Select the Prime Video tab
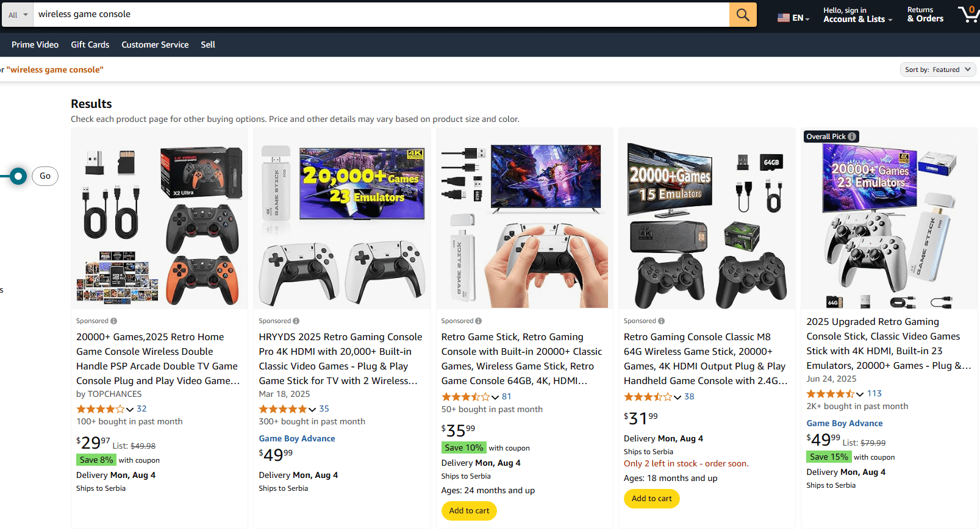The height and width of the screenshot is (531, 980). click(x=35, y=44)
